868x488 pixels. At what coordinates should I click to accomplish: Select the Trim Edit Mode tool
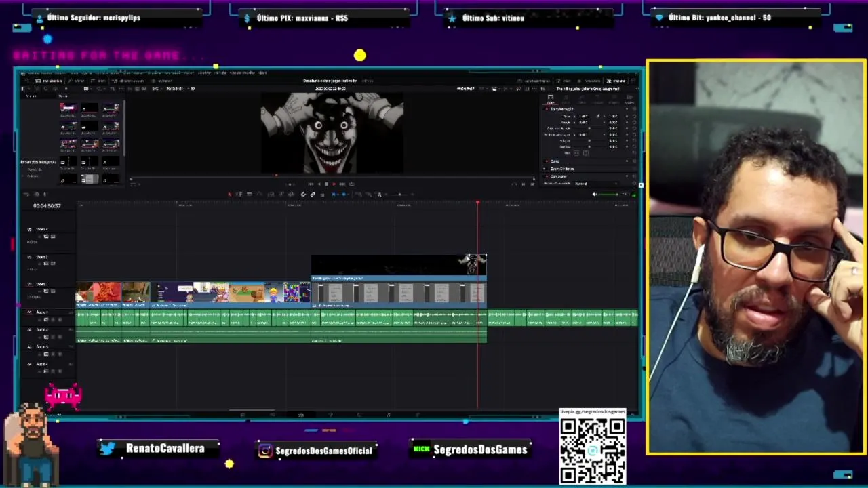click(239, 195)
